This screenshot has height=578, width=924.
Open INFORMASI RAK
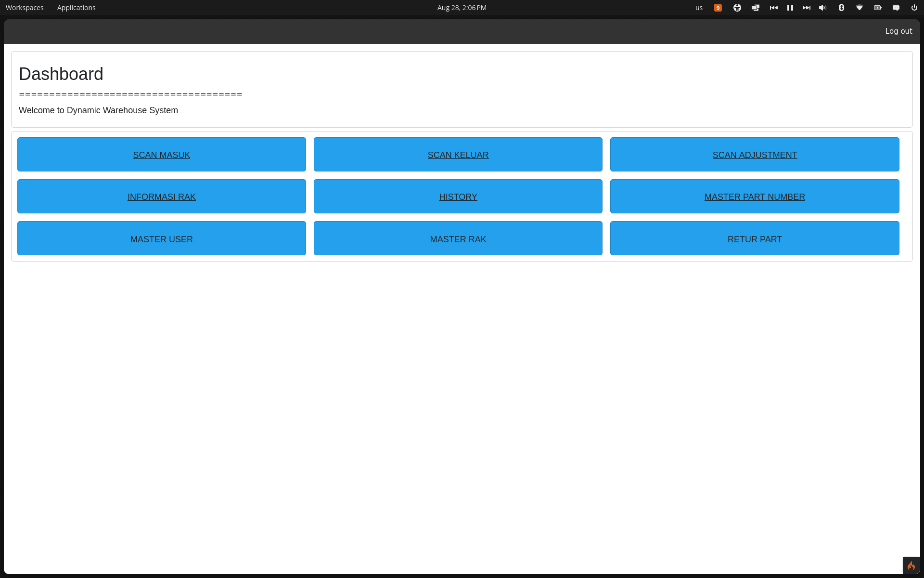tap(161, 197)
